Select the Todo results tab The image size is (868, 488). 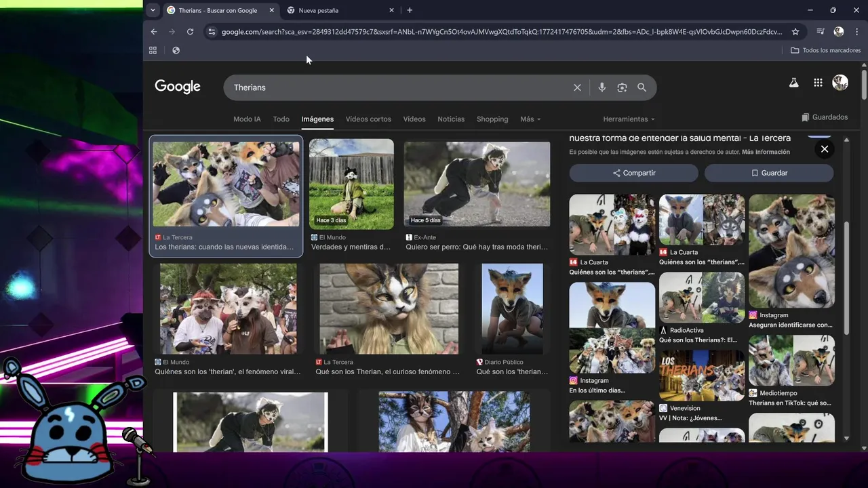[281, 119]
